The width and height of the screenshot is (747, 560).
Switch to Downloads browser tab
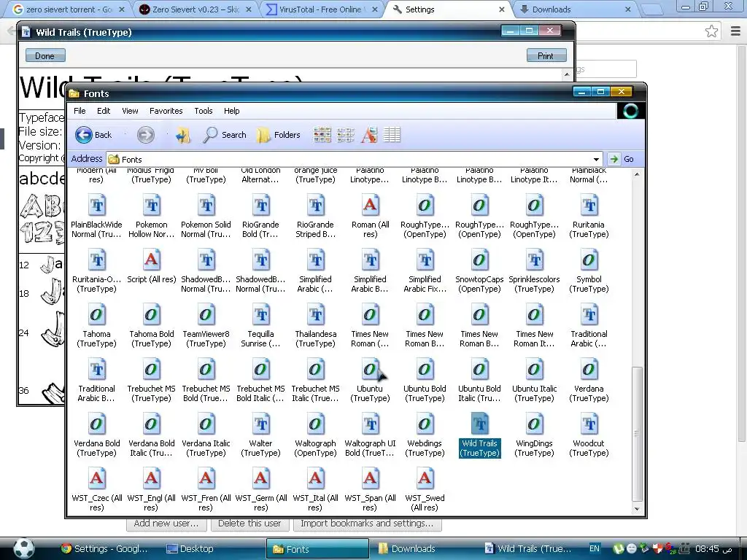pos(575,9)
